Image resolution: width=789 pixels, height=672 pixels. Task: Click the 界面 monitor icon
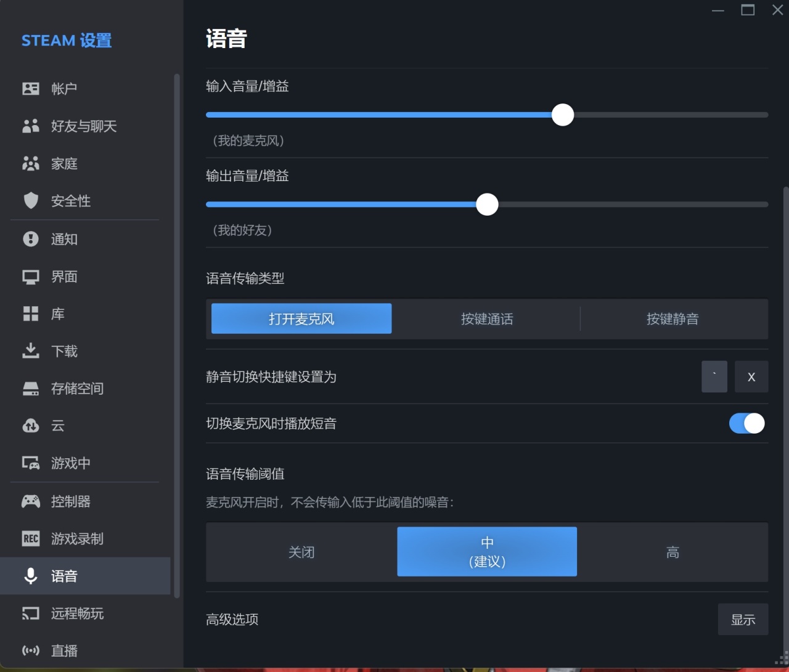pos(31,277)
